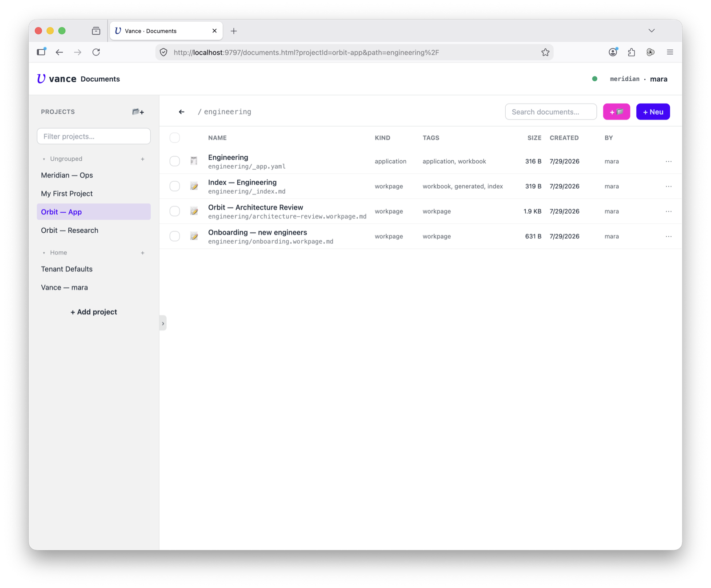The width and height of the screenshot is (711, 588).
Task: Sort by the SIZE column header
Action: (534, 138)
